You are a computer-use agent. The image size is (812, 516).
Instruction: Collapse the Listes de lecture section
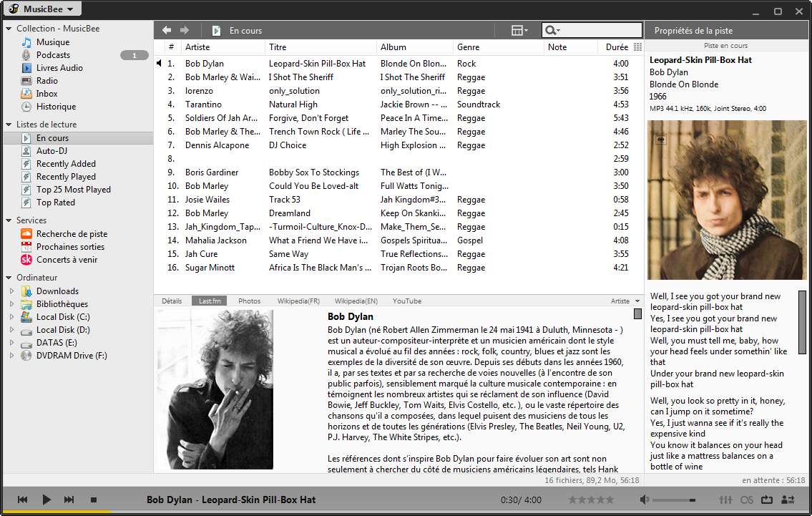[9, 125]
